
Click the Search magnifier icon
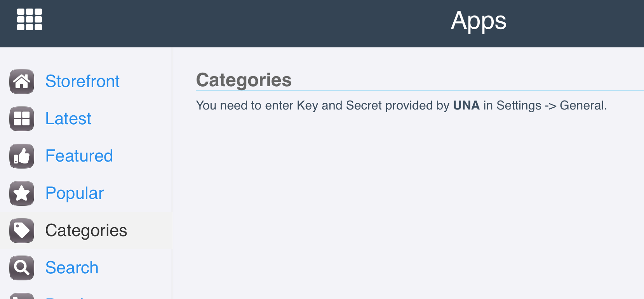[x=22, y=268]
